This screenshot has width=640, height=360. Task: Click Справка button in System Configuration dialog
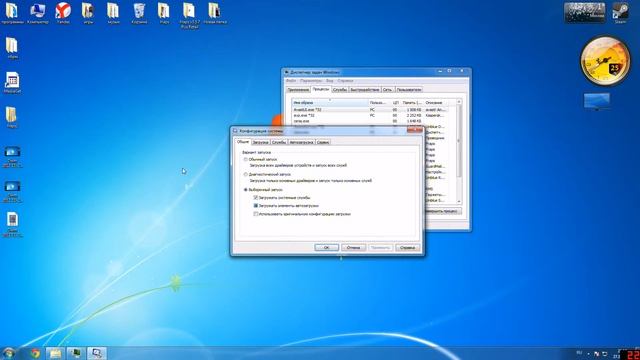tap(407, 248)
